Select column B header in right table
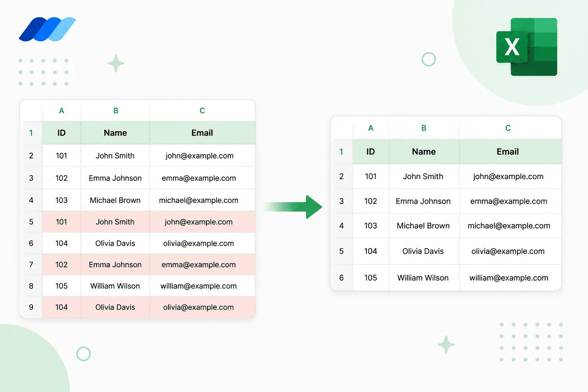The width and height of the screenshot is (588, 392). coord(424,128)
